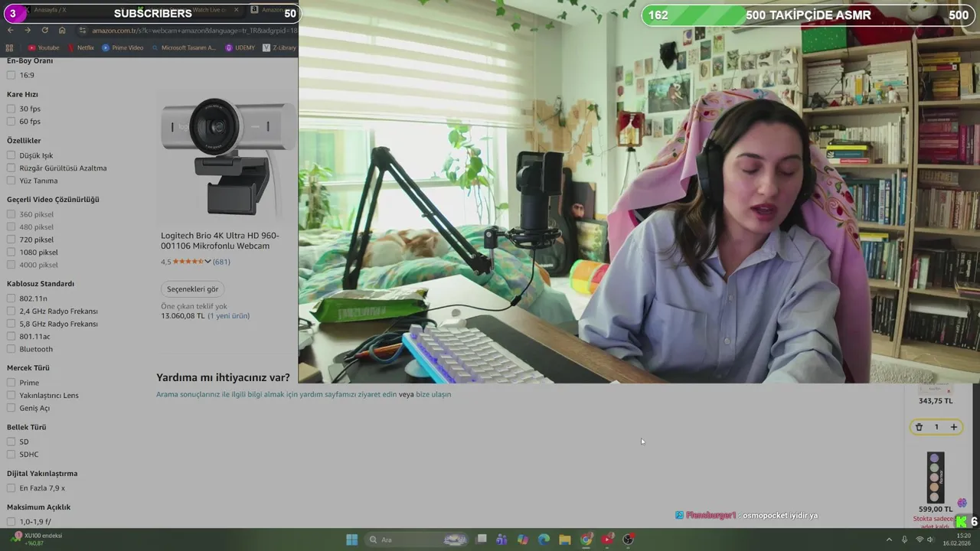Click the purple brain extension icon
Viewport: 980px width, 551px height.
pos(962,503)
